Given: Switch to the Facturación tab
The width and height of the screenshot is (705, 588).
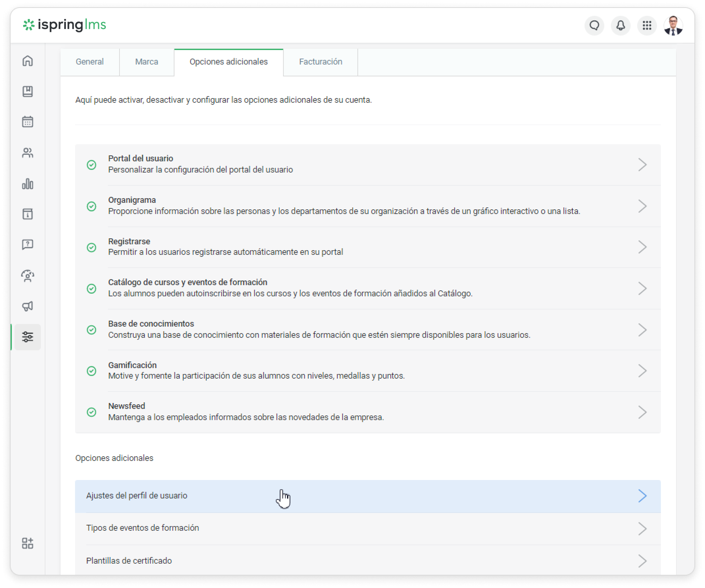Looking at the screenshot, I should click(320, 62).
